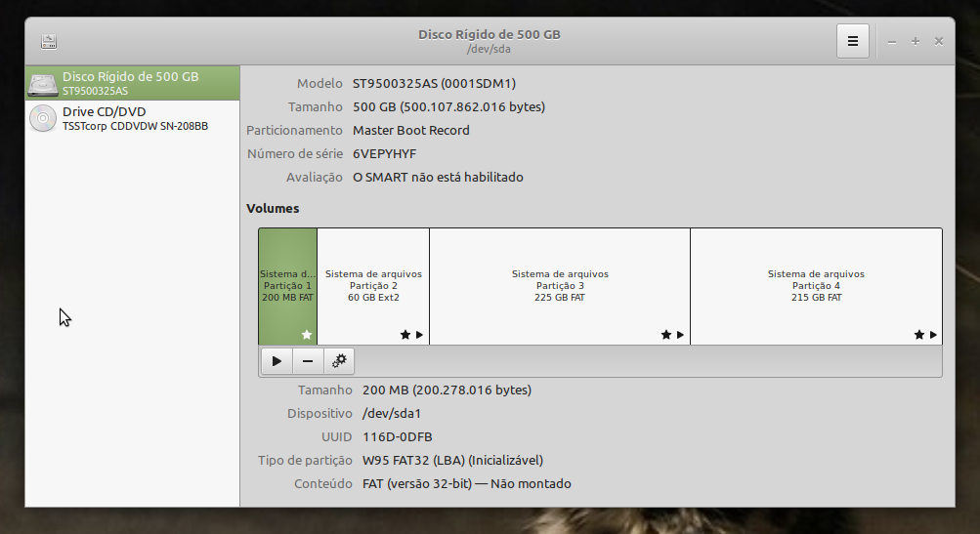Select Partição 4 215 GB FAT volume
980x534 pixels.
(x=816, y=286)
